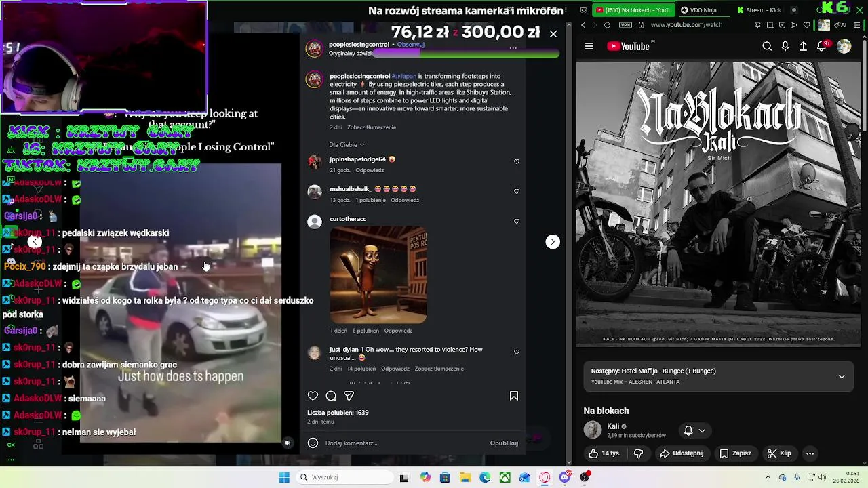Open more actions menu under video
This screenshot has height=488, width=868.
click(810, 453)
